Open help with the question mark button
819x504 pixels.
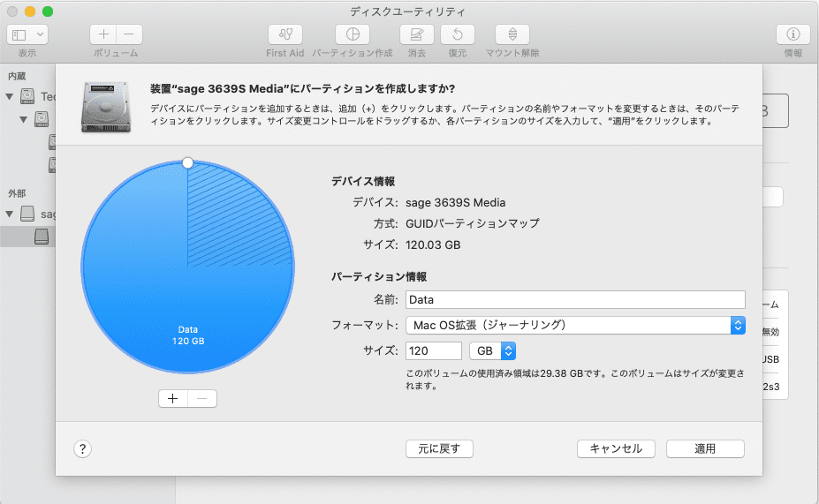click(x=82, y=448)
